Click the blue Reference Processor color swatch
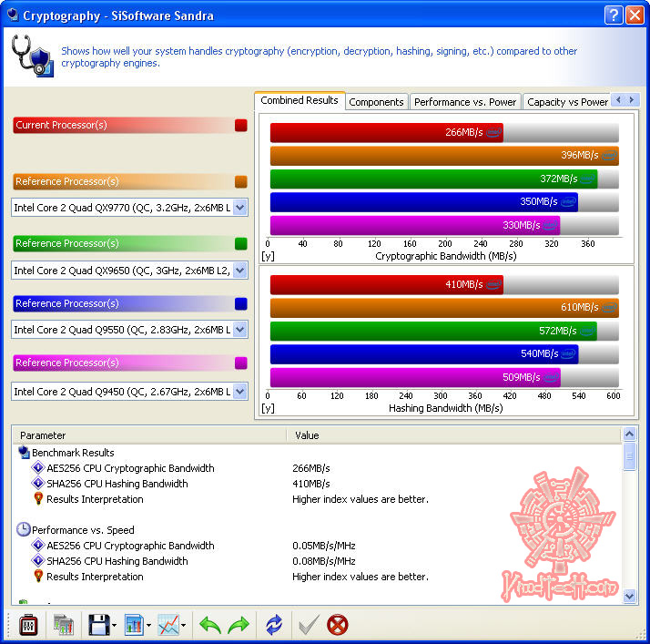Screen dimensions: 650x644 click(241, 303)
